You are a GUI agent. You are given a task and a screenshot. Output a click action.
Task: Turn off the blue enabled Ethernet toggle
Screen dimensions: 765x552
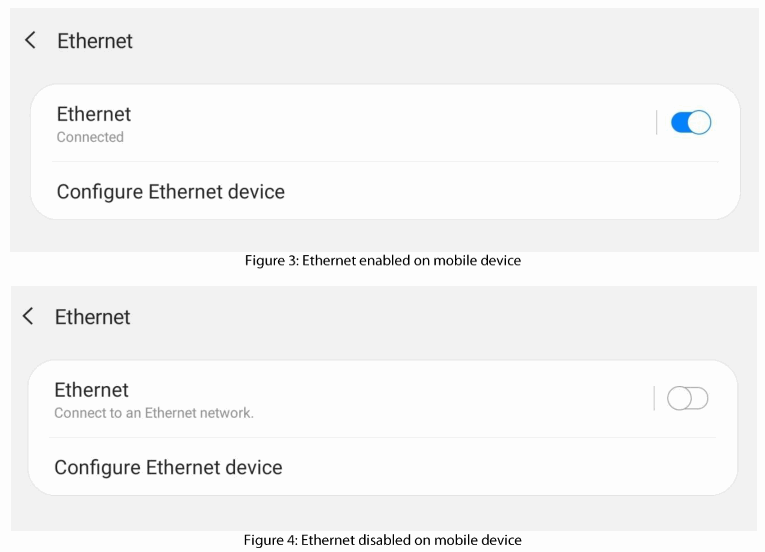(x=690, y=123)
